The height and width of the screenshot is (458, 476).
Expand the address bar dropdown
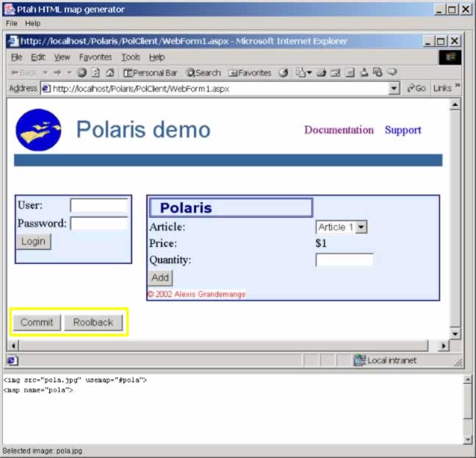click(x=394, y=89)
